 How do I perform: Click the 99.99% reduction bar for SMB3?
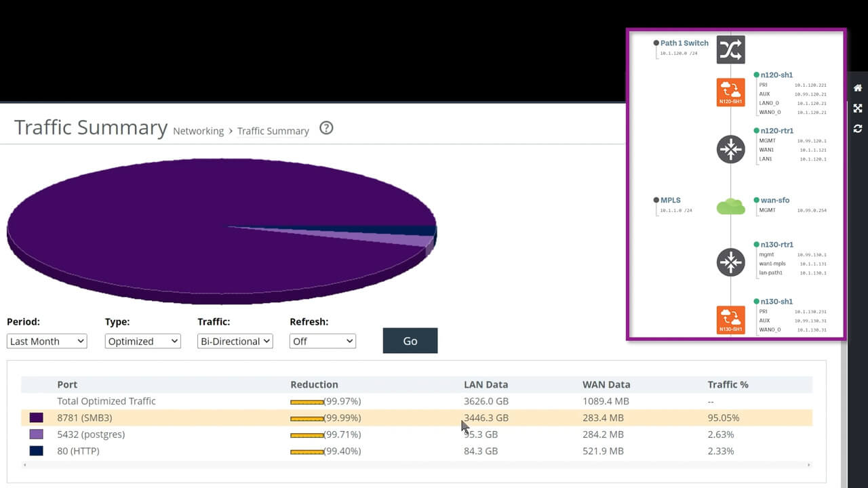(307, 418)
